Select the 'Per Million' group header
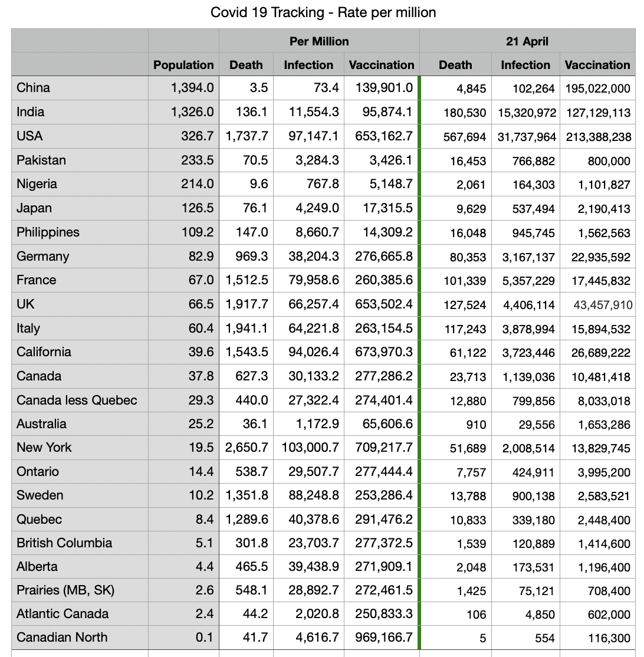The image size is (644, 657). coord(319,41)
